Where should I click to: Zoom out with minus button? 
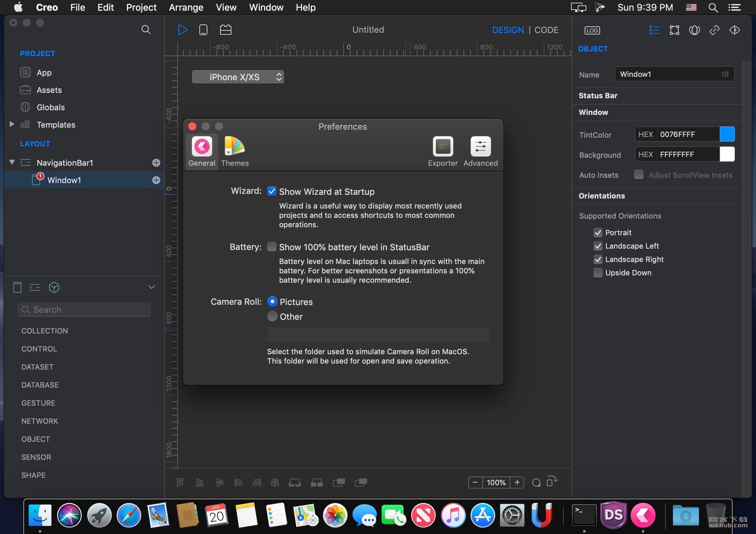click(475, 482)
